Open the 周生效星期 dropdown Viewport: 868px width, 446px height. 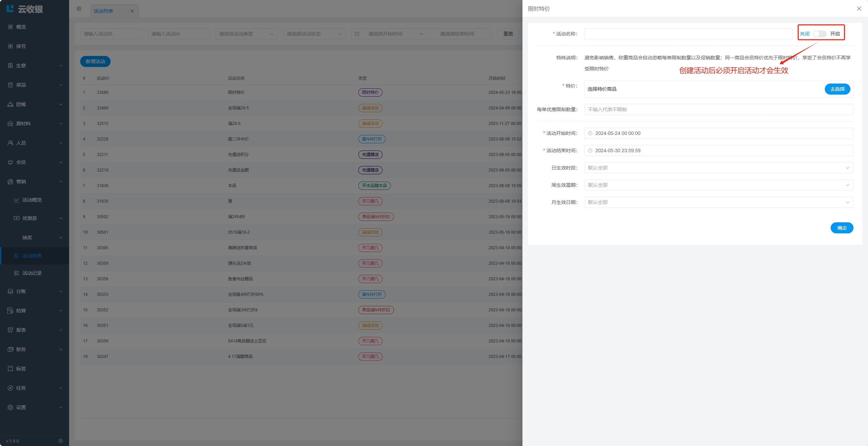click(x=719, y=185)
